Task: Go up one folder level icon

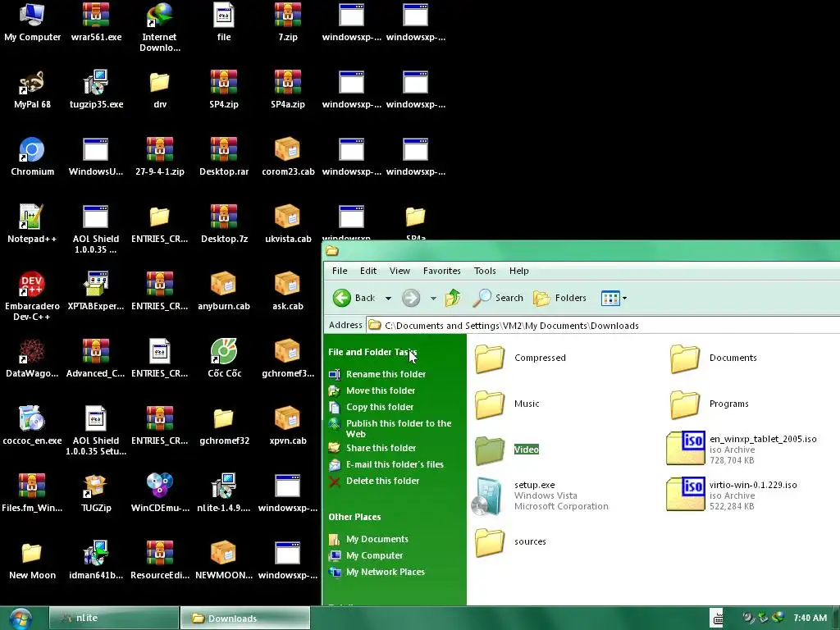Action: (x=453, y=297)
